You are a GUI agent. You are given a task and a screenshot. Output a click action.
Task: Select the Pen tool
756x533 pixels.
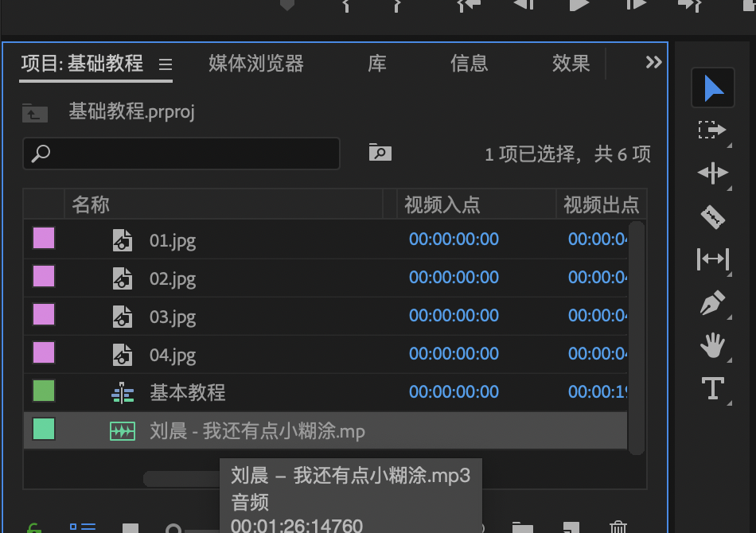tap(712, 302)
